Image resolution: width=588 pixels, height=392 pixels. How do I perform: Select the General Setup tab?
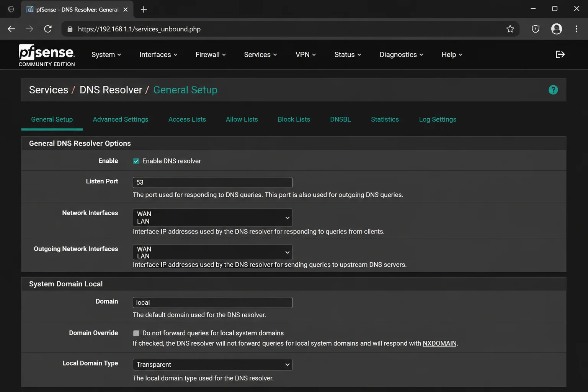pos(52,119)
